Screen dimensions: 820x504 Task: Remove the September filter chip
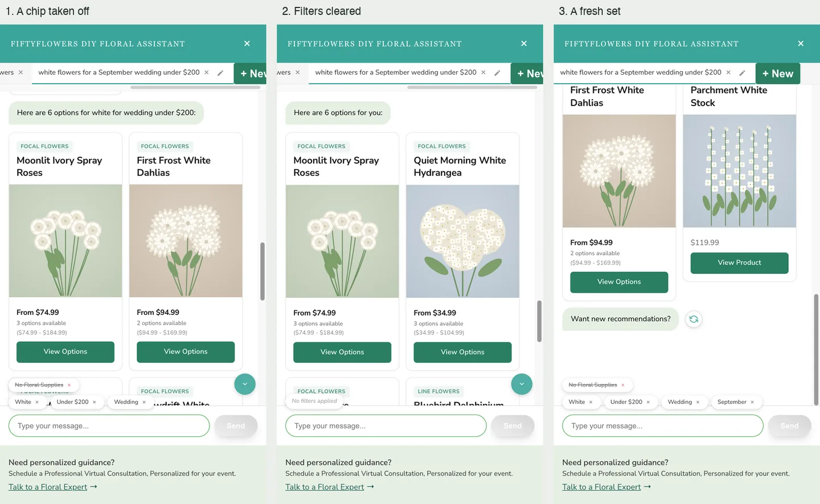pyautogui.click(x=752, y=402)
